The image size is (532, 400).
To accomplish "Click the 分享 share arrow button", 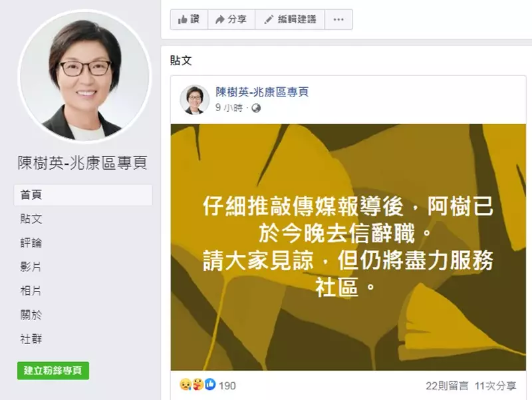I will click(x=231, y=19).
